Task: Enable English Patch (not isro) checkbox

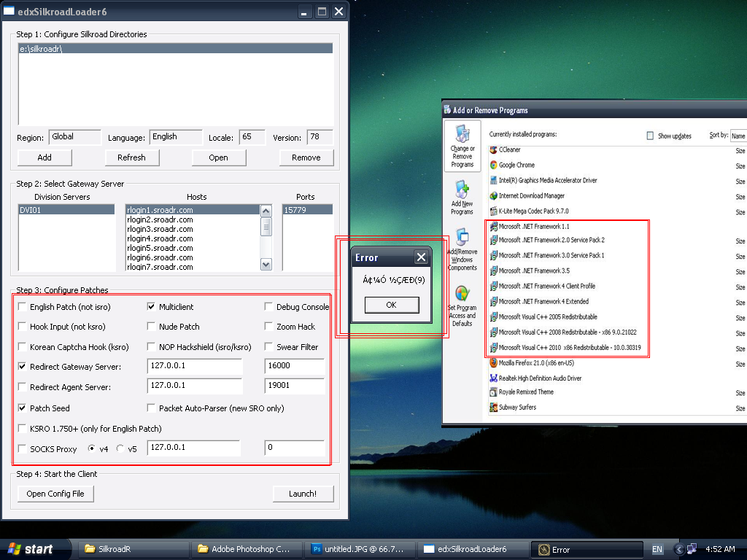Action: click(x=22, y=307)
